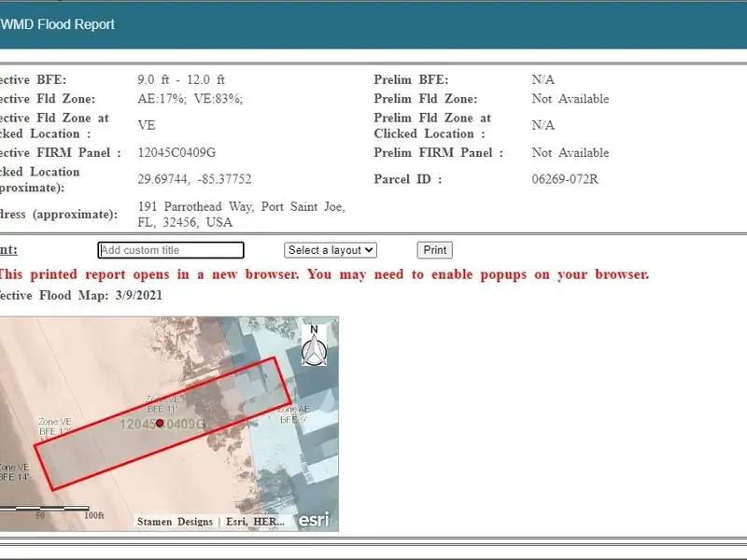This screenshot has height=560, width=747.
Task: Click the coordinates 29.69744, -85.37752
Action: 194,179
